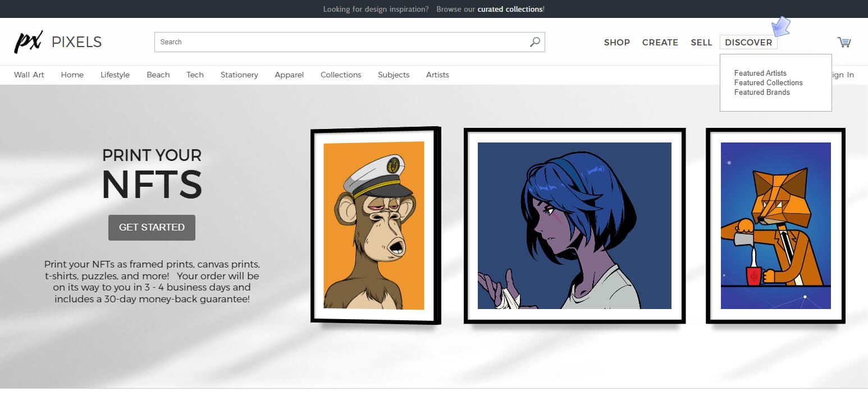
Task: Click the PRINT YOUR NFTS heading
Action: point(152,174)
